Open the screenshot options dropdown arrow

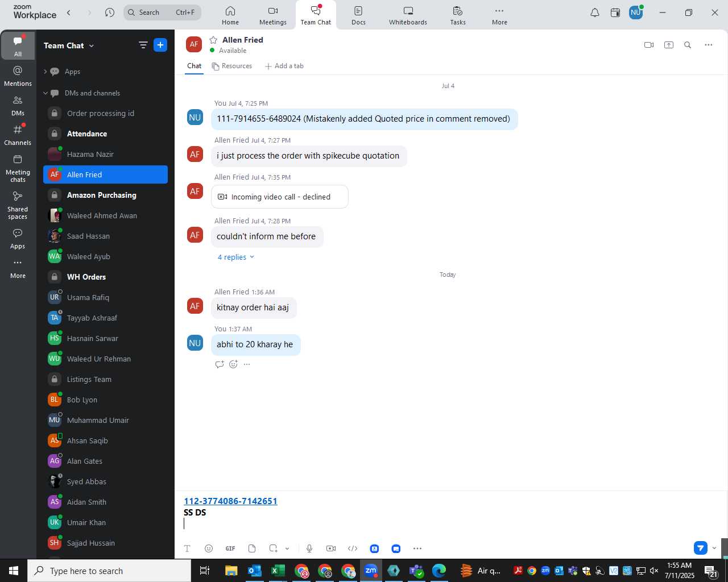click(x=287, y=548)
